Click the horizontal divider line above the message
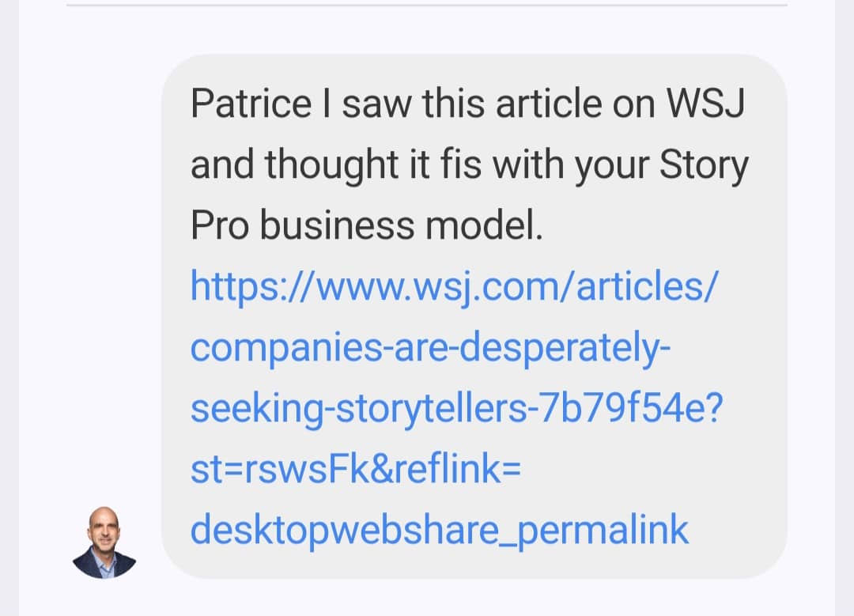Viewport: 854px width, 616px height. [x=427, y=5]
